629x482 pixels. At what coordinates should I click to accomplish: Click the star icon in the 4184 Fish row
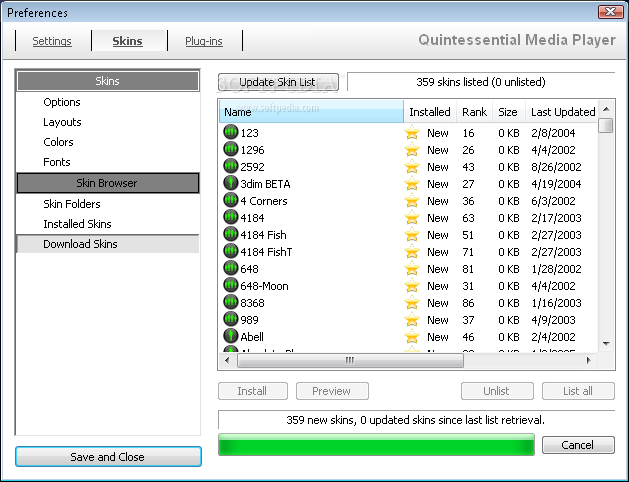tap(412, 235)
